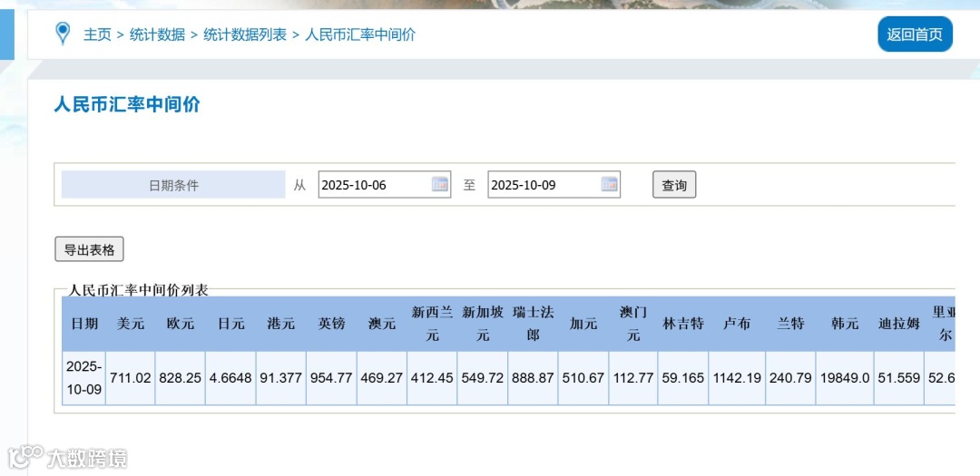Screen dimensions: 980x476
Task: Click the 迪拉姆 column header
Action: pyautogui.click(x=898, y=324)
